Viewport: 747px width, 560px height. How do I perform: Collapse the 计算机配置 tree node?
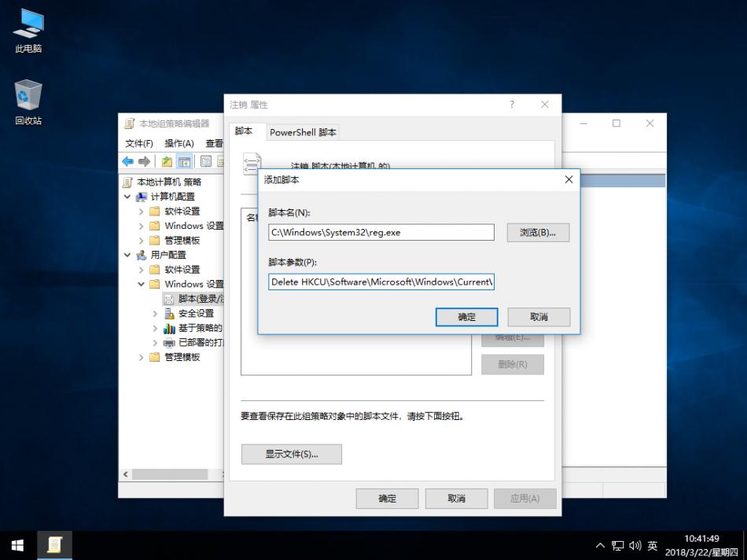click(x=127, y=197)
